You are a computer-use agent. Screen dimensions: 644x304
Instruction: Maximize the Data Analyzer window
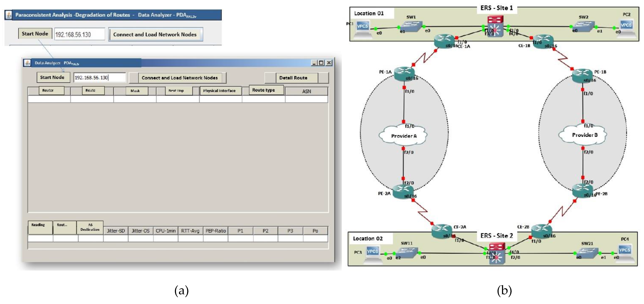tap(321, 63)
